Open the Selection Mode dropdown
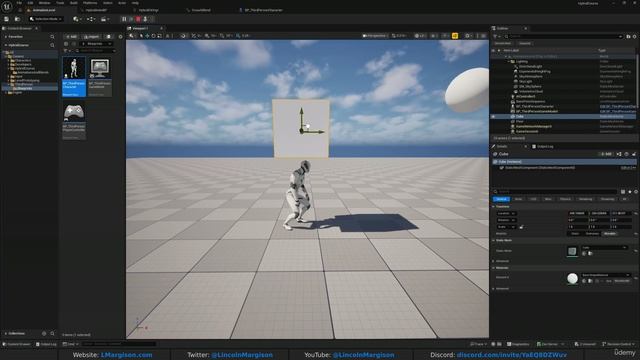640x360 pixels. [46, 19]
